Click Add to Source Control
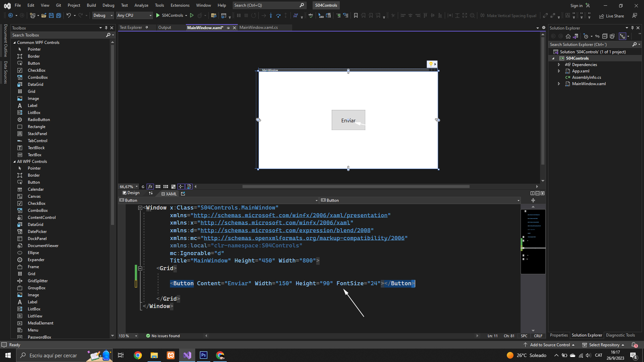This screenshot has width=644, height=362. (x=549, y=345)
